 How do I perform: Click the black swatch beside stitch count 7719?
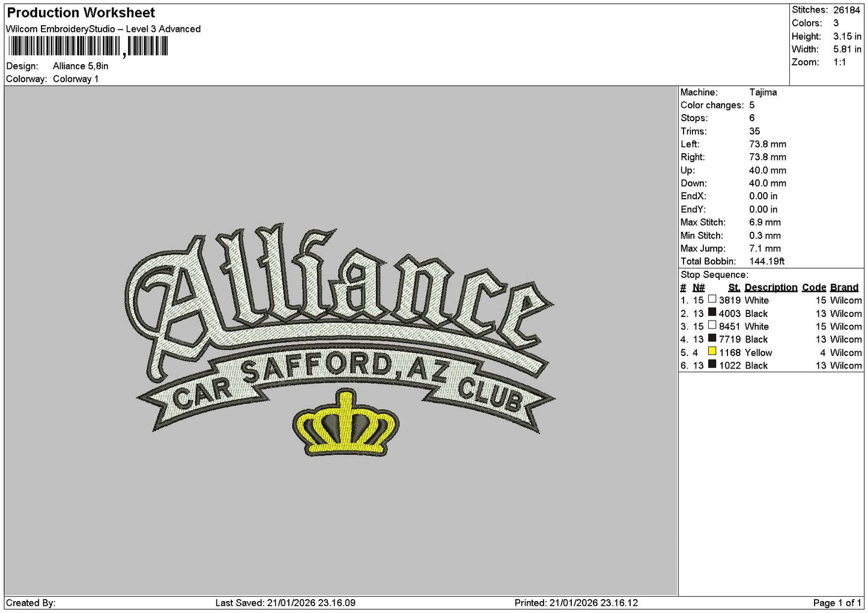712,338
